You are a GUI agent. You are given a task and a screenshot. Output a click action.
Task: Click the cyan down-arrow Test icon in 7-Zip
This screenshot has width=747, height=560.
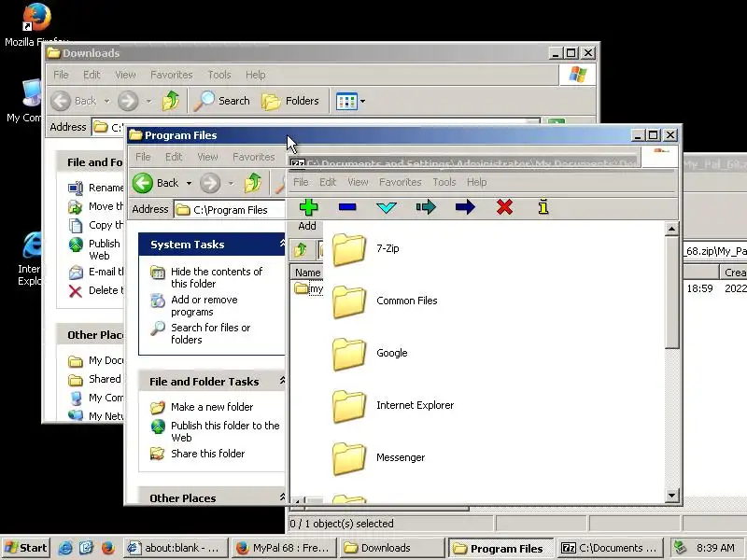click(387, 207)
